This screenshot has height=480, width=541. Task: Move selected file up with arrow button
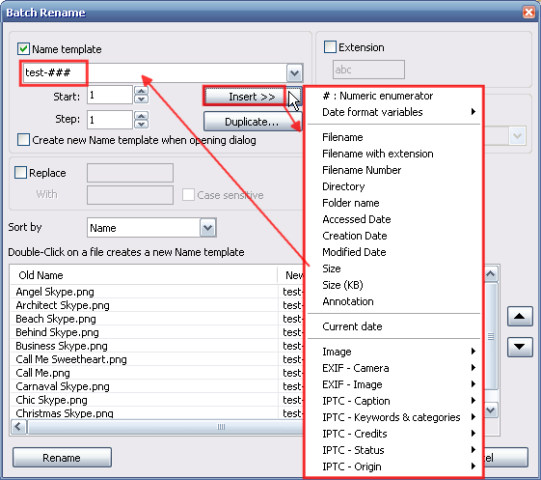[x=520, y=316]
